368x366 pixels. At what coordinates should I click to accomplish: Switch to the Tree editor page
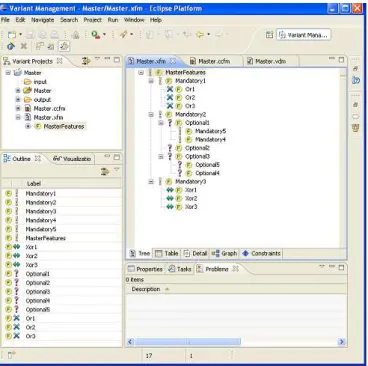click(x=140, y=254)
